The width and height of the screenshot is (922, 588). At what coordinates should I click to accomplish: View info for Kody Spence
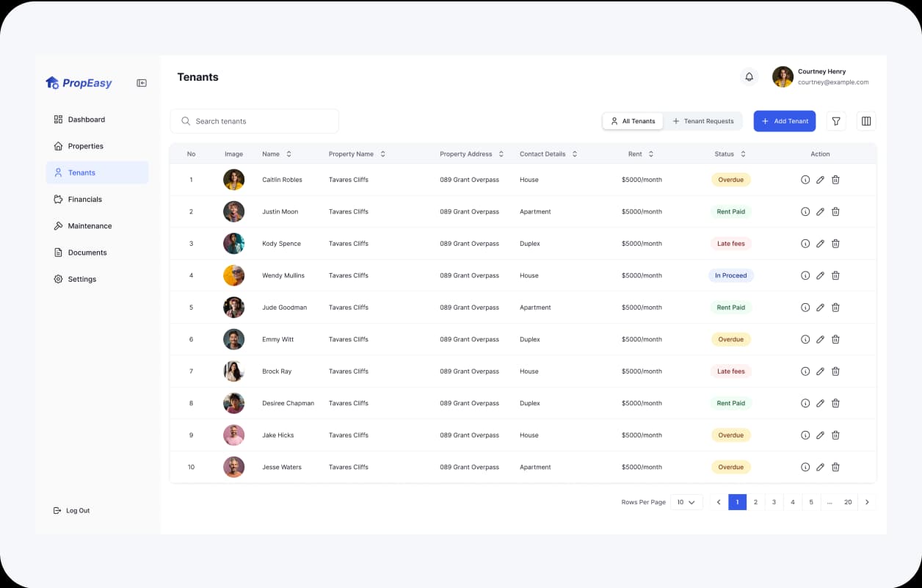[805, 244]
